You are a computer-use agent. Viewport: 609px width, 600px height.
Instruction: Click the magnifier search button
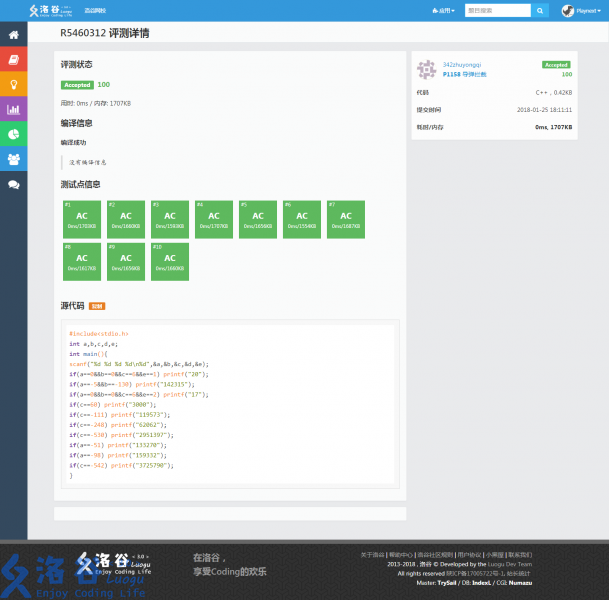pyautogui.click(x=540, y=11)
